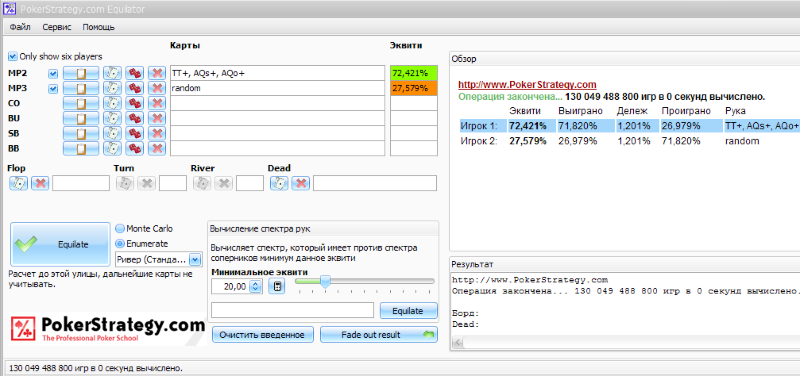800x376 pixels.
Task: Open the Dead cards selector
Action: pyautogui.click(x=279, y=183)
